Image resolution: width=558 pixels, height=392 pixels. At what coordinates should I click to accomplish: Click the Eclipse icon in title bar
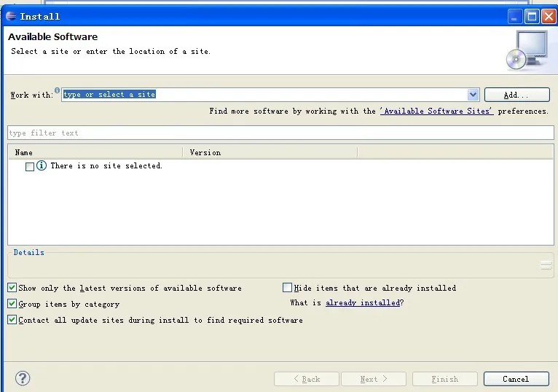(x=11, y=16)
